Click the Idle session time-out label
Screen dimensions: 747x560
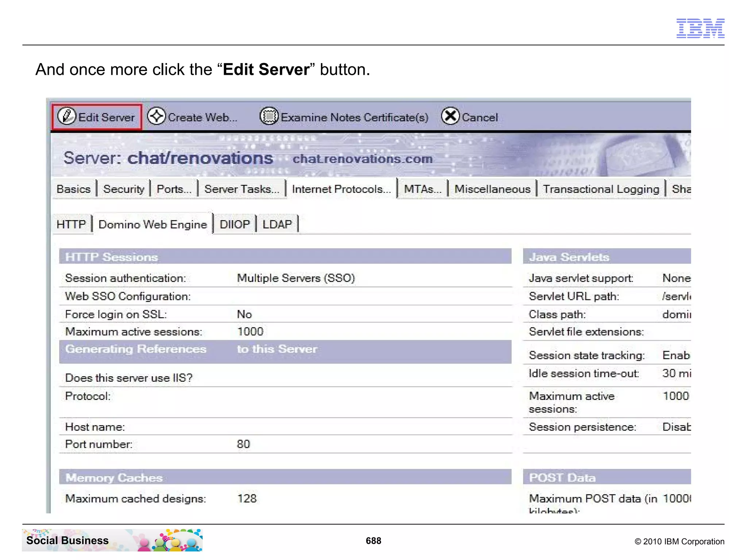pyautogui.click(x=584, y=373)
